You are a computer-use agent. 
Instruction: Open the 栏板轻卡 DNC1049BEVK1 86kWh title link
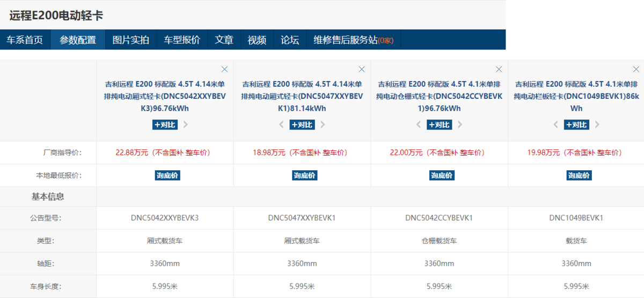point(576,96)
